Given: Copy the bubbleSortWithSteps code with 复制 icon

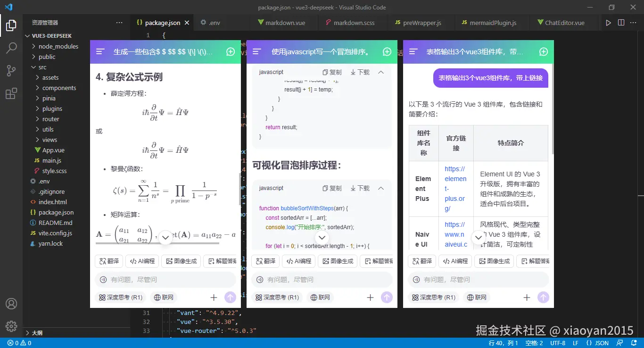Looking at the screenshot, I should tap(332, 188).
